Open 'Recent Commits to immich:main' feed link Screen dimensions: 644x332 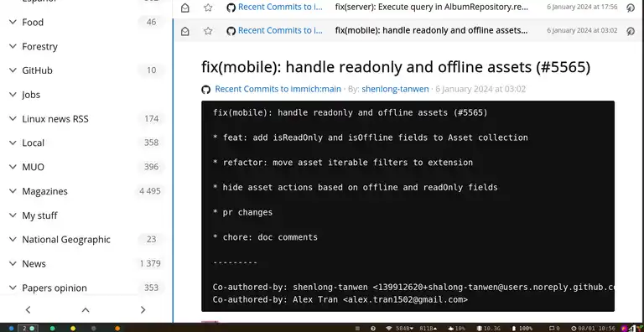[278, 89]
